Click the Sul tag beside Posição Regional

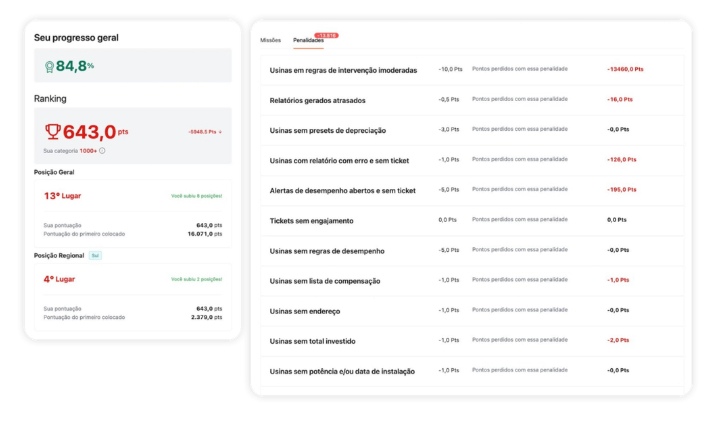coord(95,255)
